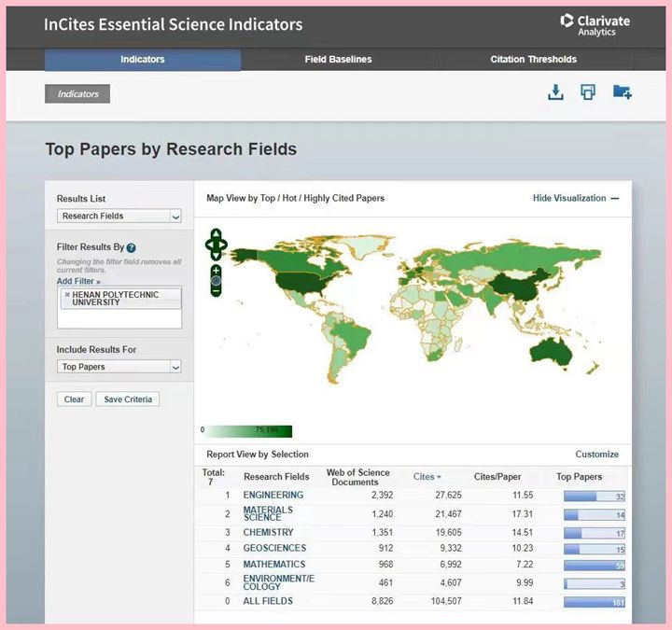
Task: Open the Customize report view link
Action: 596,455
